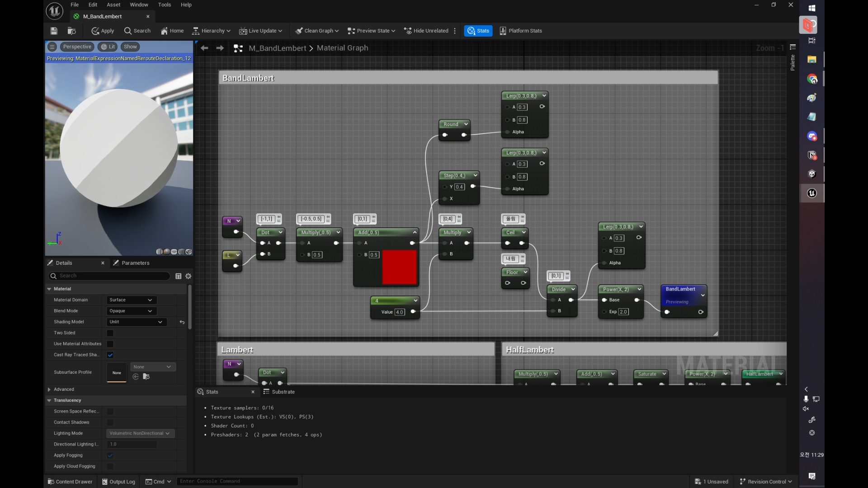Screen dimensions: 868x488
Task: Toggle the Stats button
Action: coord(478,31)
